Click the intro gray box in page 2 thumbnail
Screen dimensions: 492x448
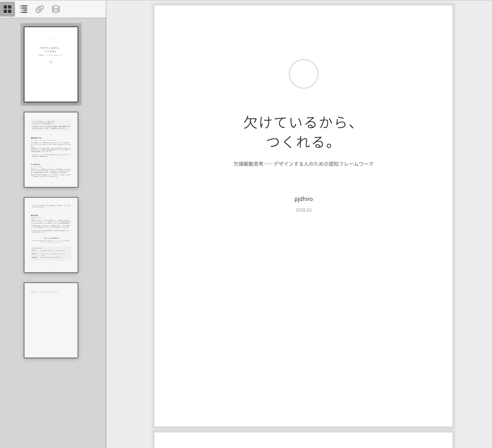[x=51, y=125]
